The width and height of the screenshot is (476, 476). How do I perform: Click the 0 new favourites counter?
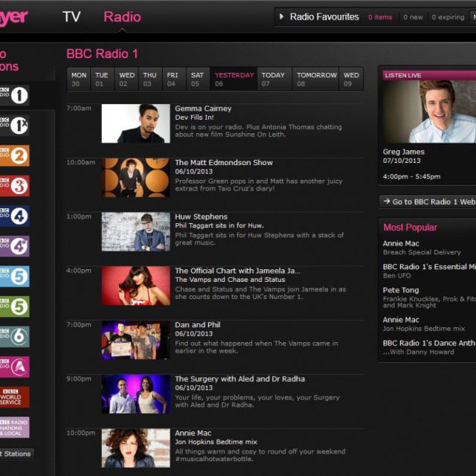(x=413, y=17)
